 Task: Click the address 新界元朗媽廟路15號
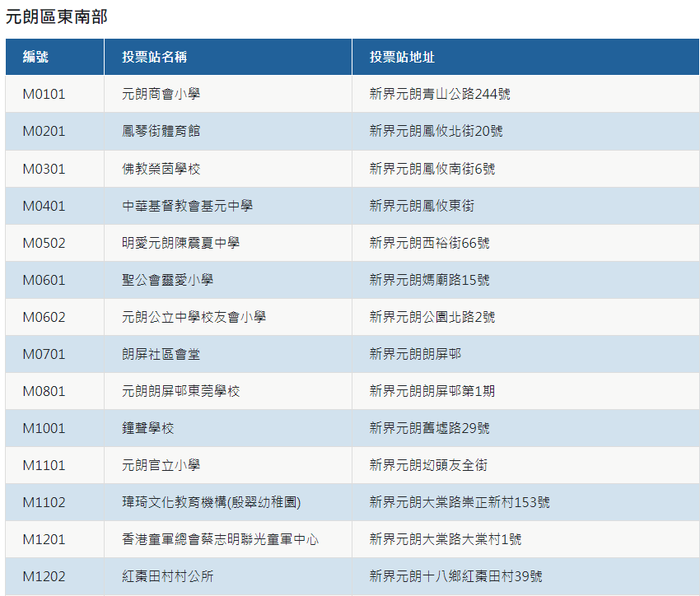[429, 280]
